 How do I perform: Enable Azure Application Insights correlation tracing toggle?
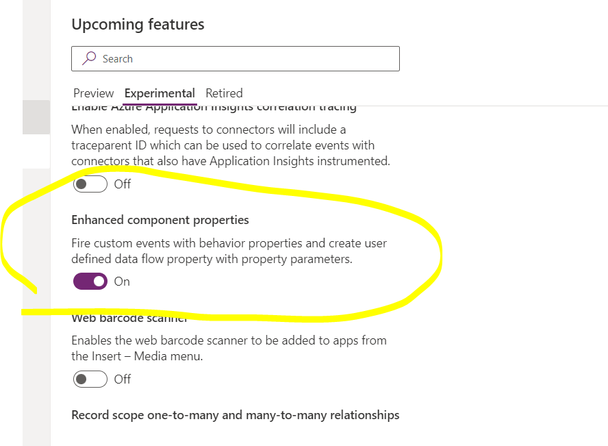pyautogui.click(x=90, y=184)
